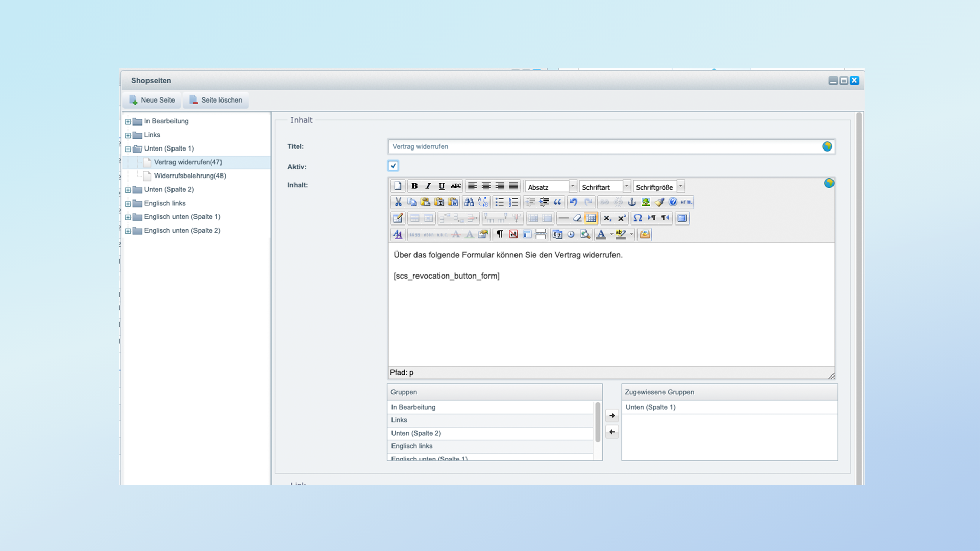Expand the Englisch unten (Spalte 1) folder
The width and height of the screenshot is (980, 551).
(x=128, y=217)
